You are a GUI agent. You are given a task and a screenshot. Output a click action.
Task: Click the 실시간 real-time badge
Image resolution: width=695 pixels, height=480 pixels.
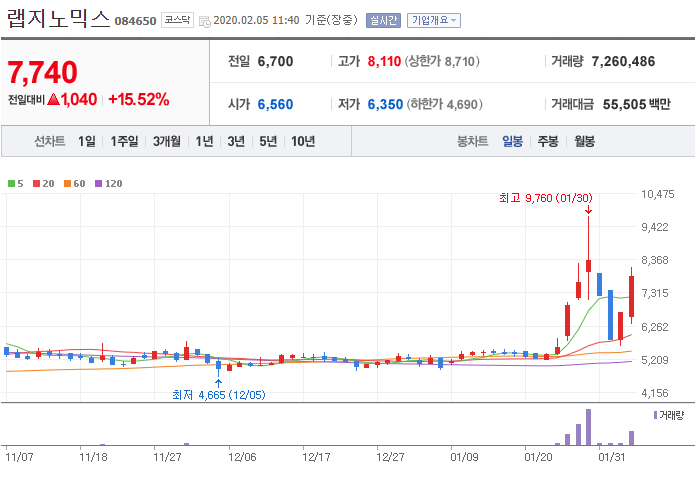[383, 20]
